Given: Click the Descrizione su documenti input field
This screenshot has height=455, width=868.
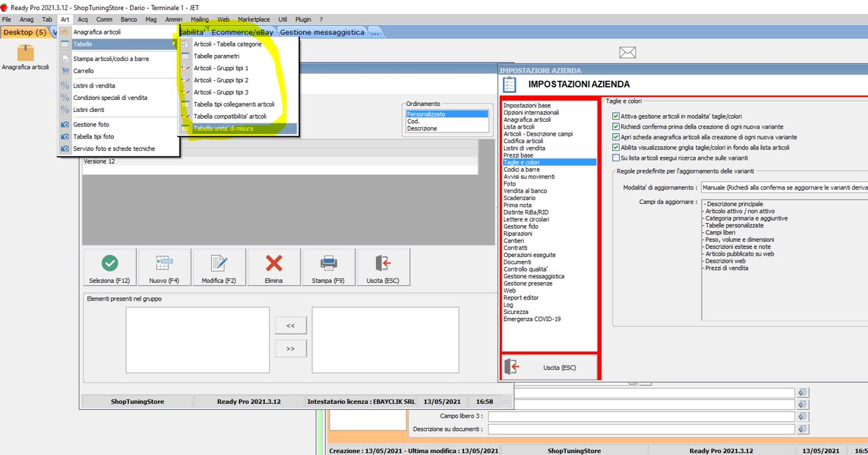Looking at the screenshot, I should (641, 429).
